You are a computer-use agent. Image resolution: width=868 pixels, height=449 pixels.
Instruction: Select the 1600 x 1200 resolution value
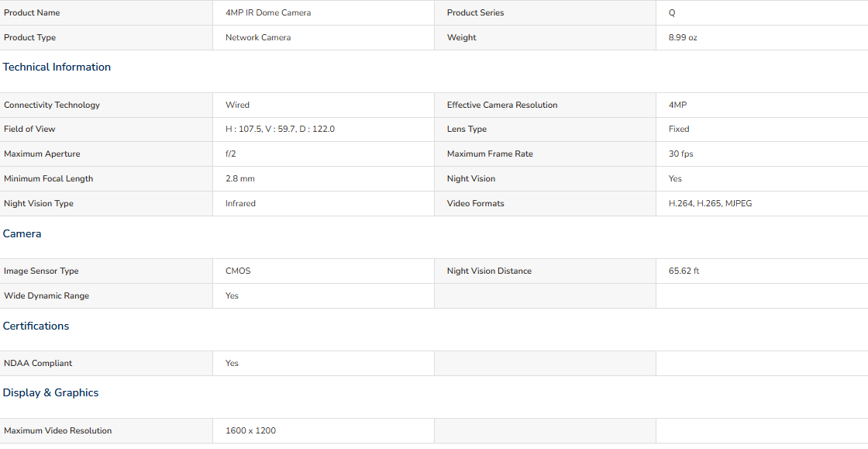tap(250, 430)
